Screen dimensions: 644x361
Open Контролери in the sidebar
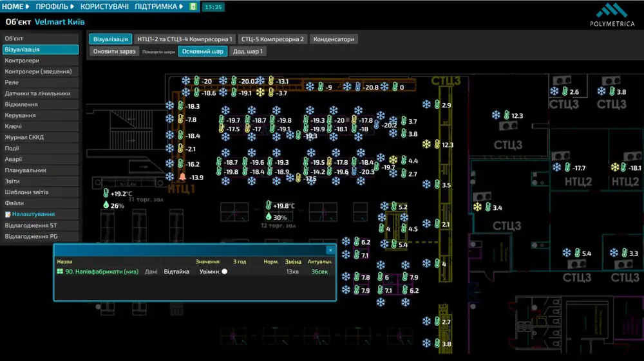tap(40, 60)
